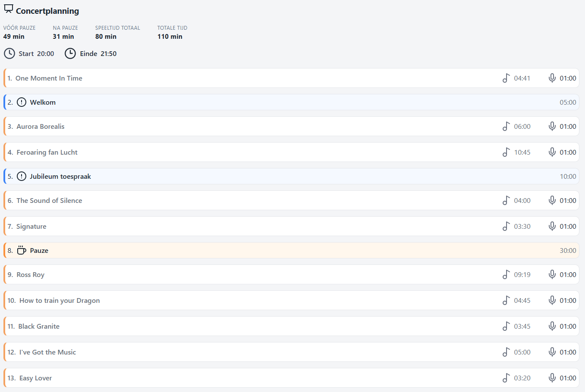Image resolution: width=585 pixels, height=392 pixels.
Task: Click the 01:00 talk time of Easy Lover
Action: point(568,378)
